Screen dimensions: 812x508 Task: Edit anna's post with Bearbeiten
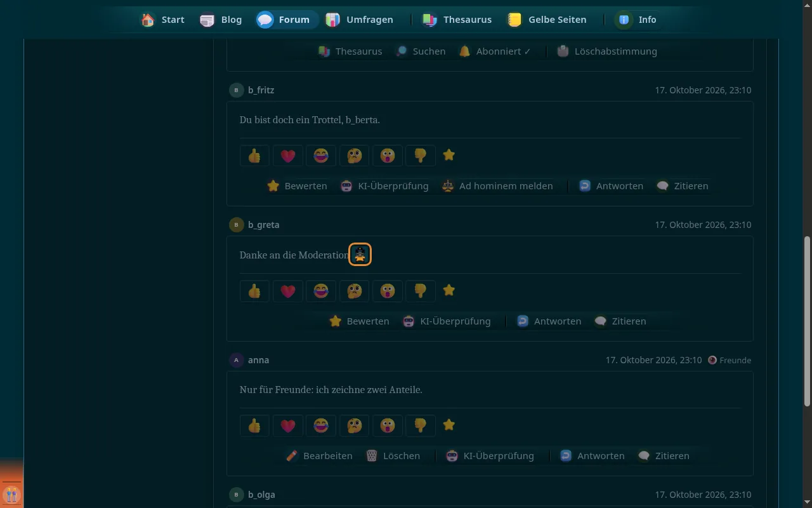pyautogui.click(x=319, y=456)
